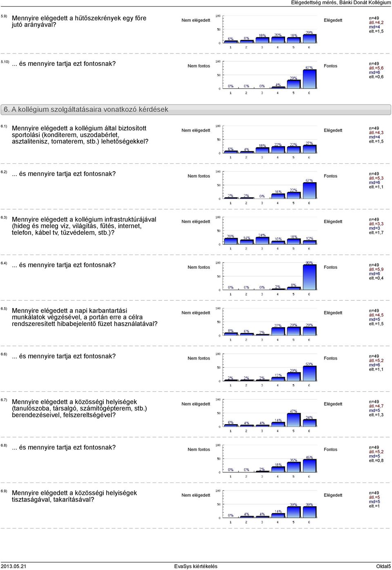The image size is (392, 570).
Task: Click the 'átl.=4,2' statistic of question 5.9
Action: click(x=376, y=23)
